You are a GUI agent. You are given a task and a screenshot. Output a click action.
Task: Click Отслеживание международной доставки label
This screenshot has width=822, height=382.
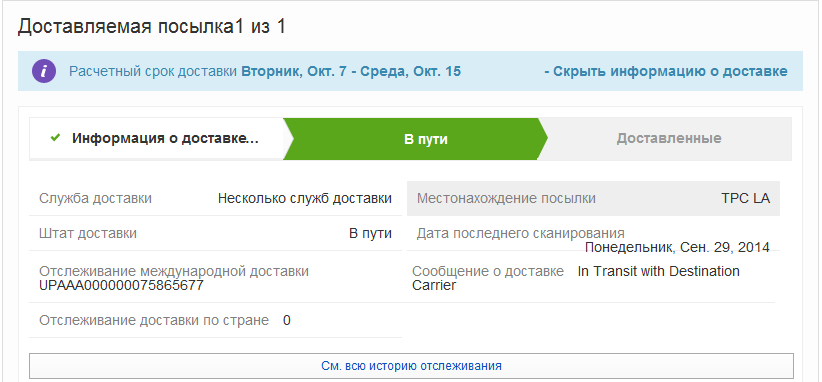174,271
